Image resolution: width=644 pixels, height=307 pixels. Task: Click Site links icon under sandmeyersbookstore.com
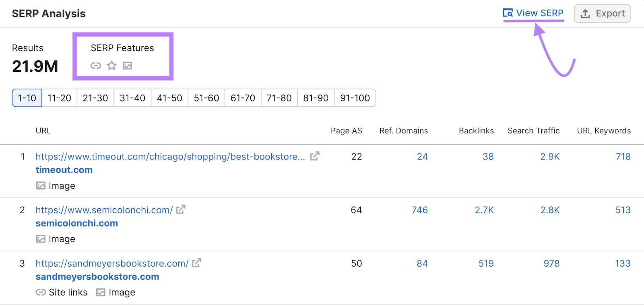click(41, 292)
